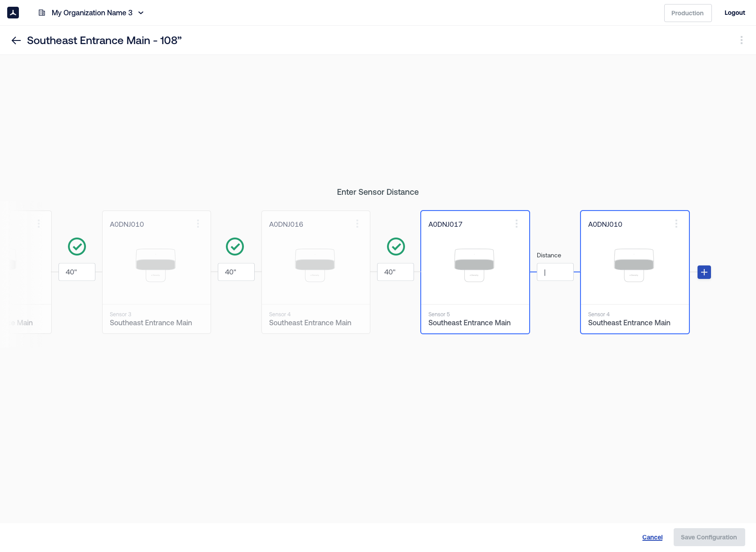
Task: Click the Cancel link
Action: 652,537
